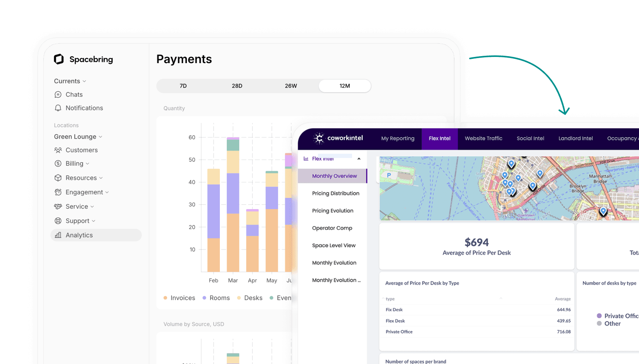Click the Other color dot in desk type legend
Screen dimensions: 639x364
[x=600, y=323]
